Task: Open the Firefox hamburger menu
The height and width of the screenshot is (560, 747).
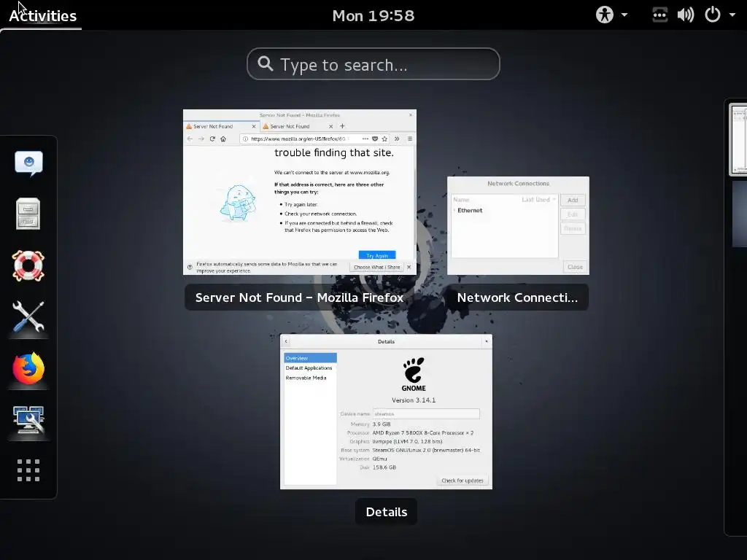Action: (410, 139)
